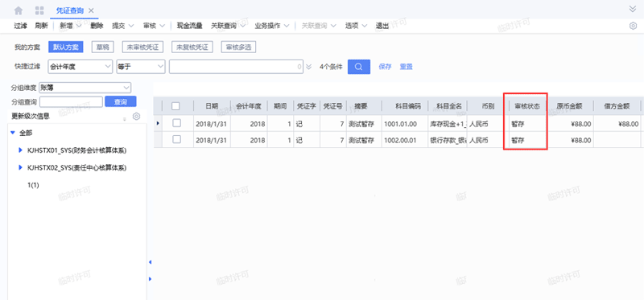
Task: Expand the double-chevron at top right
Action: pos(633,10)
